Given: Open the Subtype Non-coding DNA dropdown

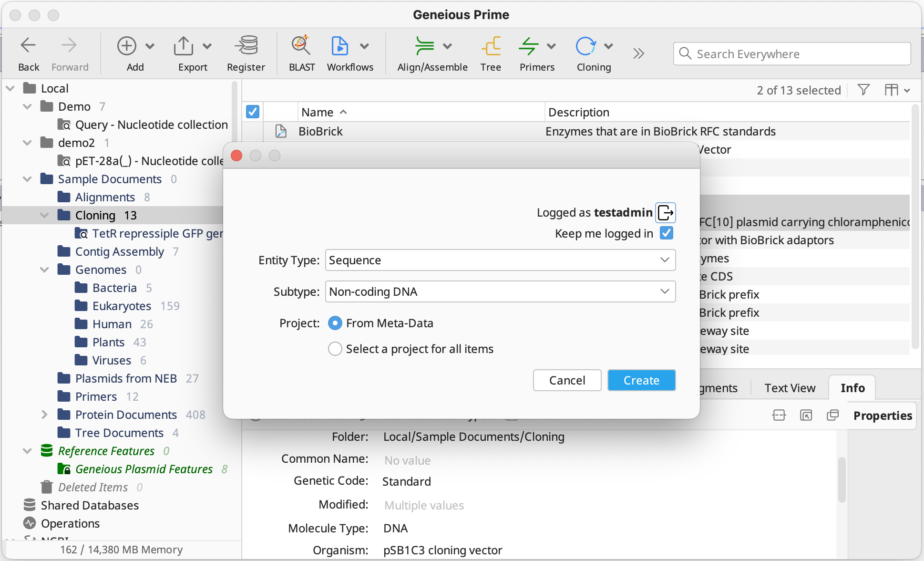Looking at the screenshot, I should [500, 291].
